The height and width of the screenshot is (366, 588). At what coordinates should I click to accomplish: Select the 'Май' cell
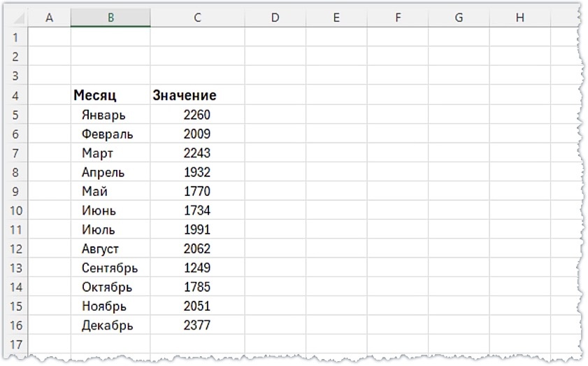[x=110, y=190]
